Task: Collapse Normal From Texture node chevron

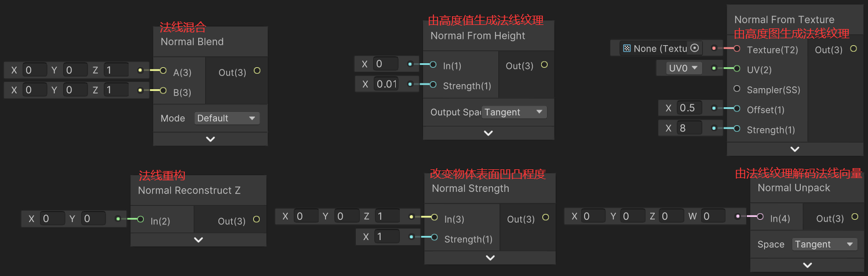Action: coord(795,149)
